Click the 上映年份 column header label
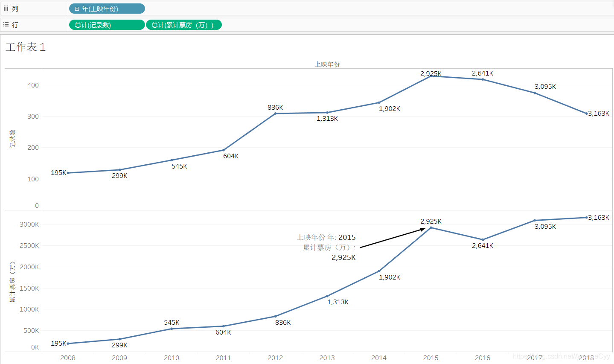 coord(327,64)
